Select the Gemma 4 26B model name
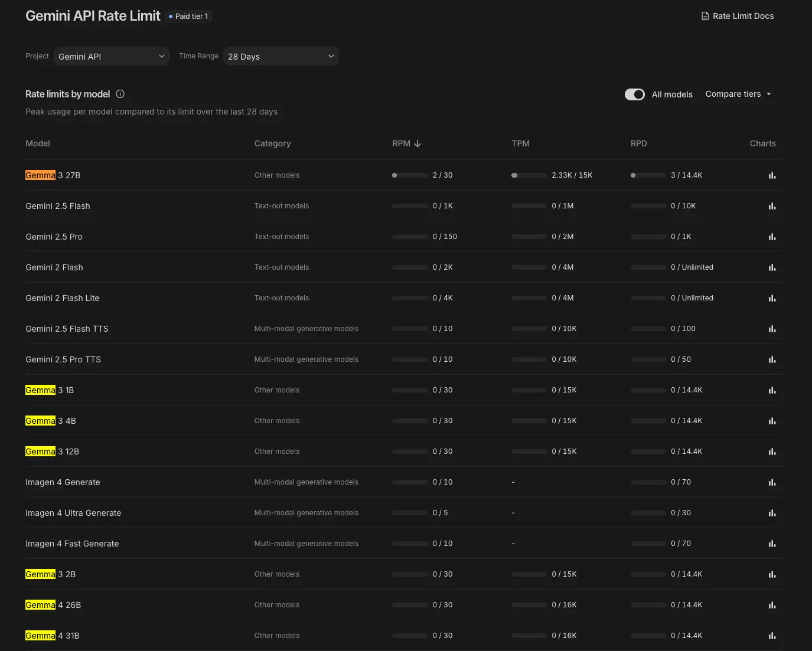812x651 pixels. pos(53,605)
